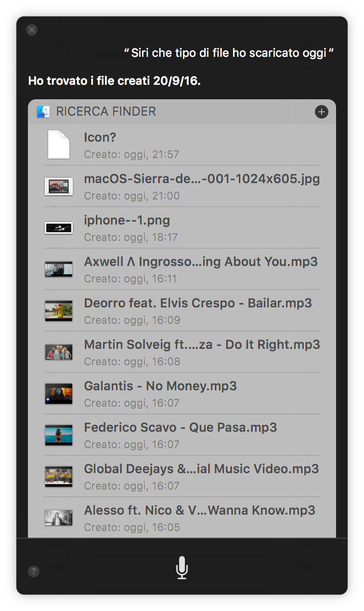Select Deorro feat. Elvis Crespo - Bailar.mp3
Viewport: 364px width, 611px height.
[x=198, y=304]
